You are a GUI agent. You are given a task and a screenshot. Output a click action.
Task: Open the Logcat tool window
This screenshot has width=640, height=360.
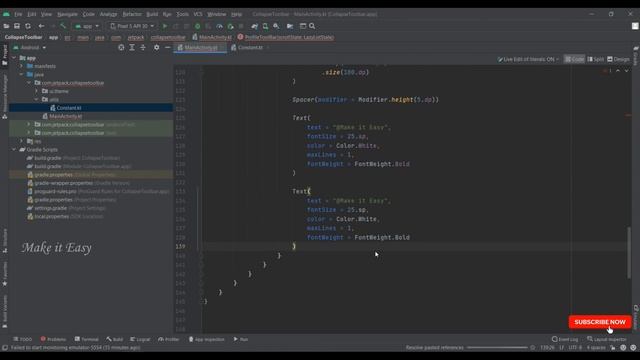click(140, 339)
